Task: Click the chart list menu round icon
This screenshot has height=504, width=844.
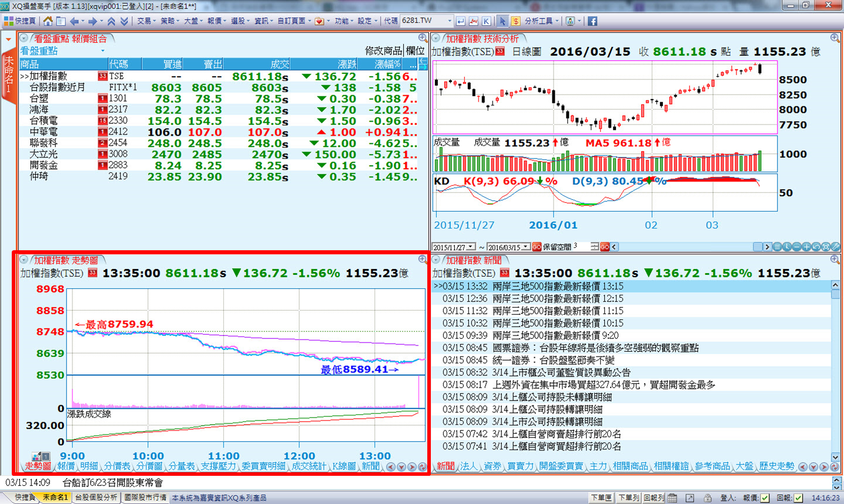Action: [777, 247]
